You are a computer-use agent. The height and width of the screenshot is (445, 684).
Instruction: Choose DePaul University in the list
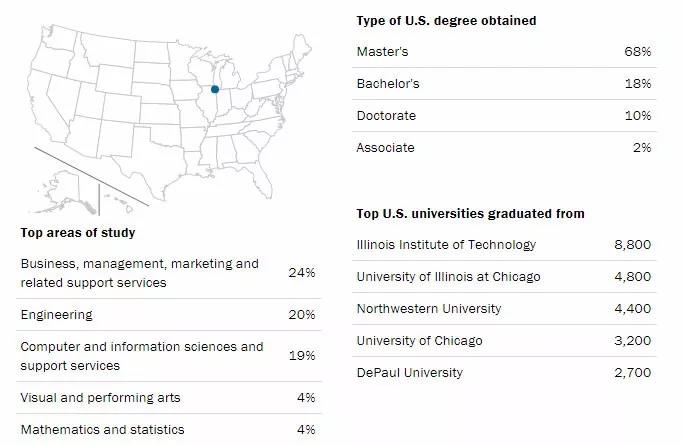[x=410, y=372]
